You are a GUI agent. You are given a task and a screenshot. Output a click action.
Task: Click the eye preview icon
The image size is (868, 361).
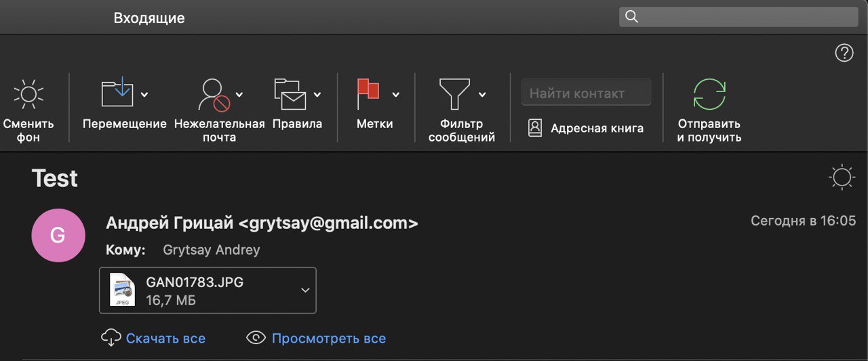click(256, 338)
